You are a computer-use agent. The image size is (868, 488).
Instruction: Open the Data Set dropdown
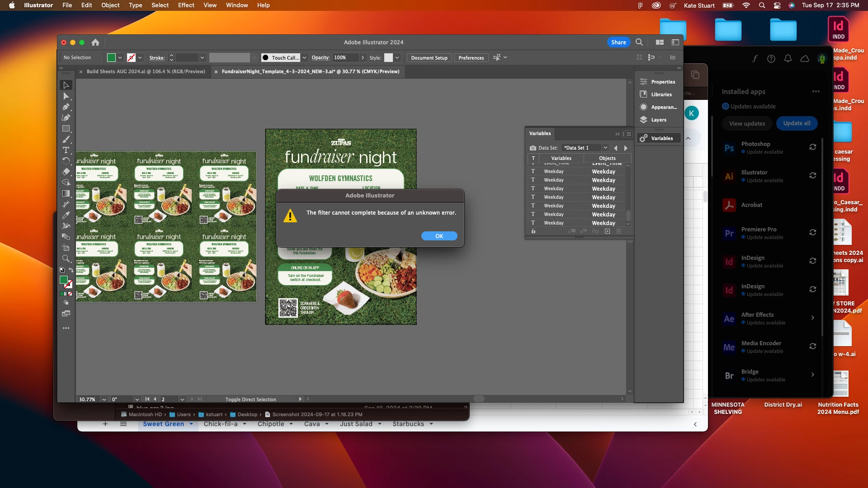point(605,148)
